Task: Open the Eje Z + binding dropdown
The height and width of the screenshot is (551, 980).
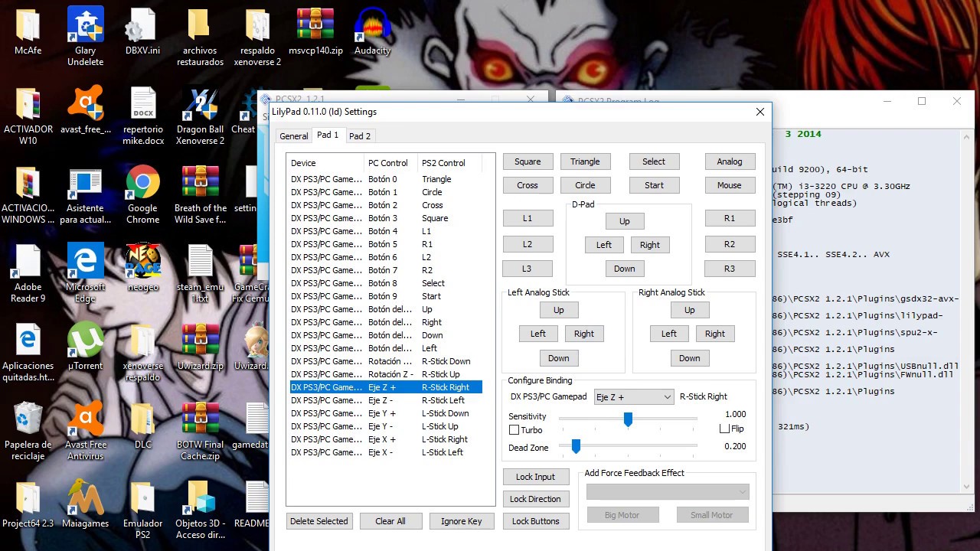Action: (x=634, y=396)
